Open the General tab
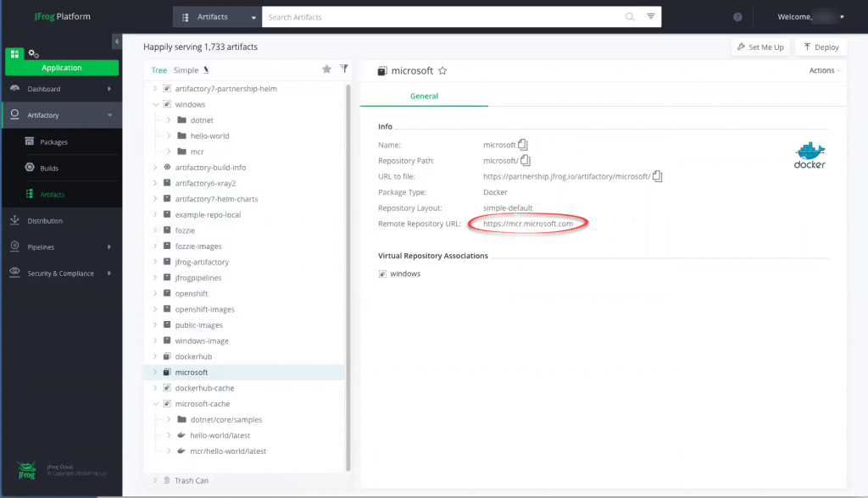 point(424,96)
